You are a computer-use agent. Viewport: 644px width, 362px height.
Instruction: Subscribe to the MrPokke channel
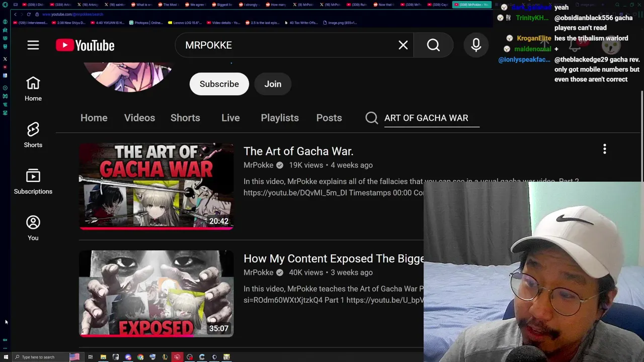[x=219, y=84]
